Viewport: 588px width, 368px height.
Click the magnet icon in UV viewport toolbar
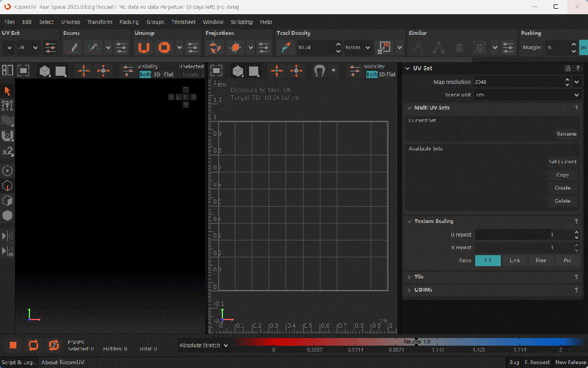point(319,71)
